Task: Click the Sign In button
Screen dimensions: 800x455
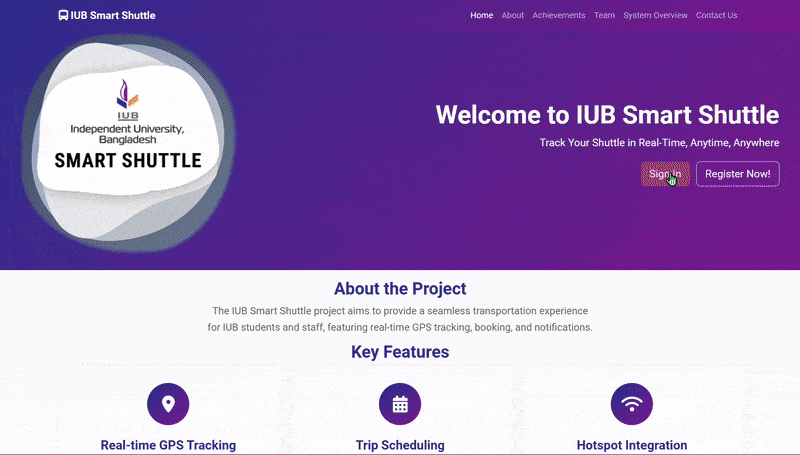Action: [665, 174]
